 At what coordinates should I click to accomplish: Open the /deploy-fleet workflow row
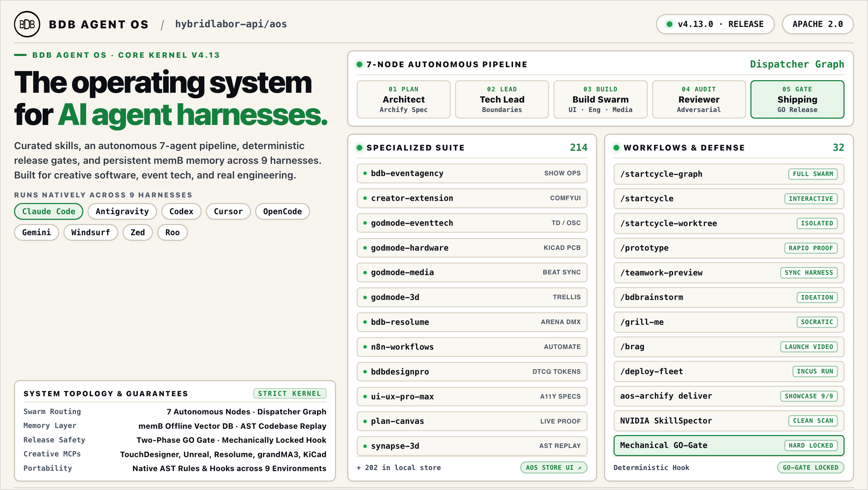pyautogui.click(x=729, y=371)
